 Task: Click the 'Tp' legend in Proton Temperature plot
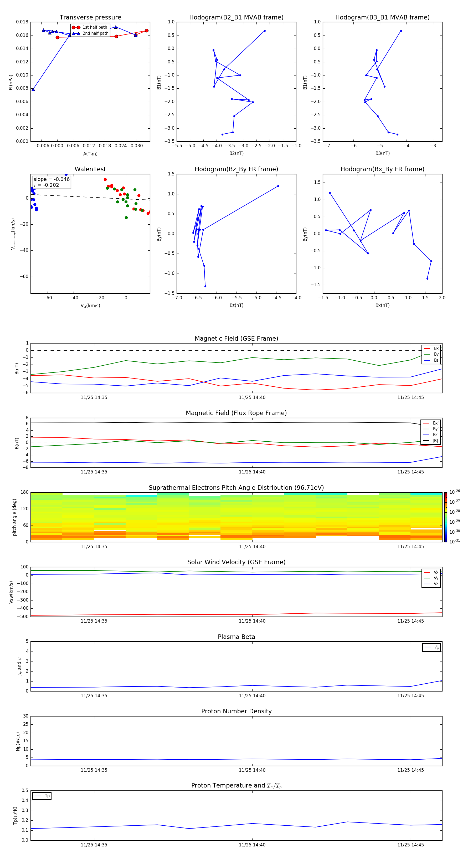click(42, 796)
